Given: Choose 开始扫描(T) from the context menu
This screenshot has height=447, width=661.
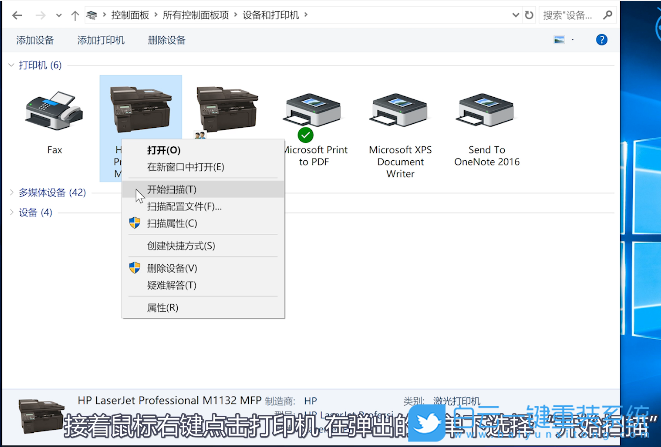Looking at the screenshot, I should pyautogui.click(x=203, y=189).
